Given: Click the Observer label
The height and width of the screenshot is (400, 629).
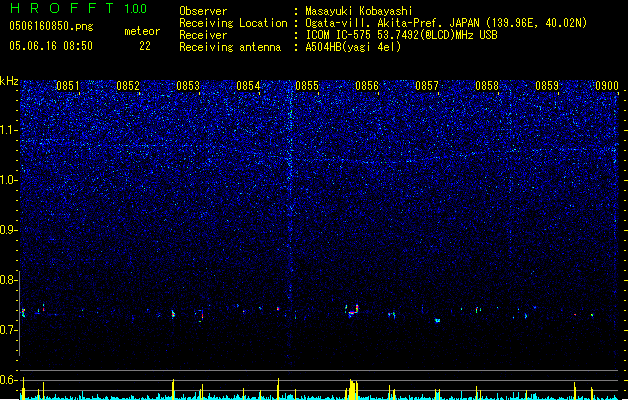Looking at the screenshot, I should tap(203, 11).
